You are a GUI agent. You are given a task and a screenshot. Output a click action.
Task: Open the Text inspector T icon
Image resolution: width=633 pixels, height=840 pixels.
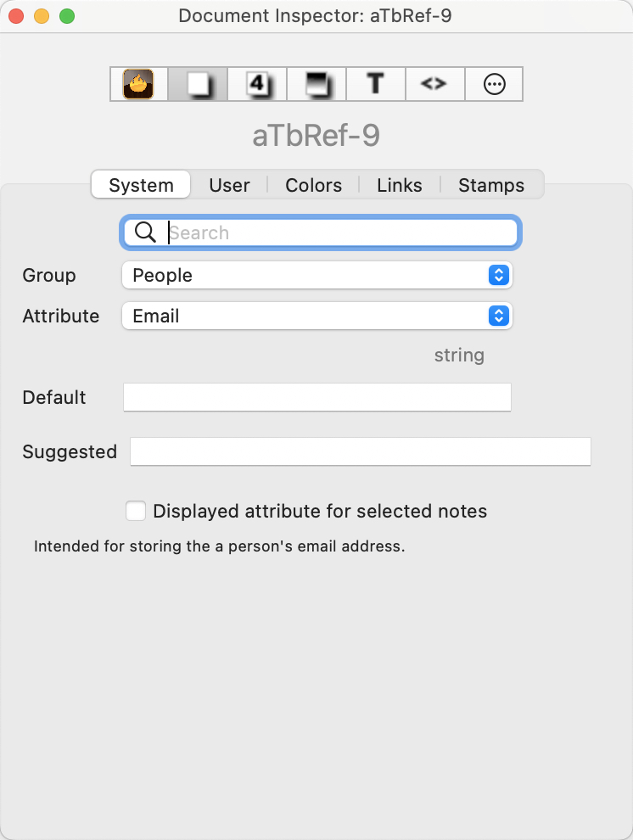pyautogui.click(x=376, y=84)
